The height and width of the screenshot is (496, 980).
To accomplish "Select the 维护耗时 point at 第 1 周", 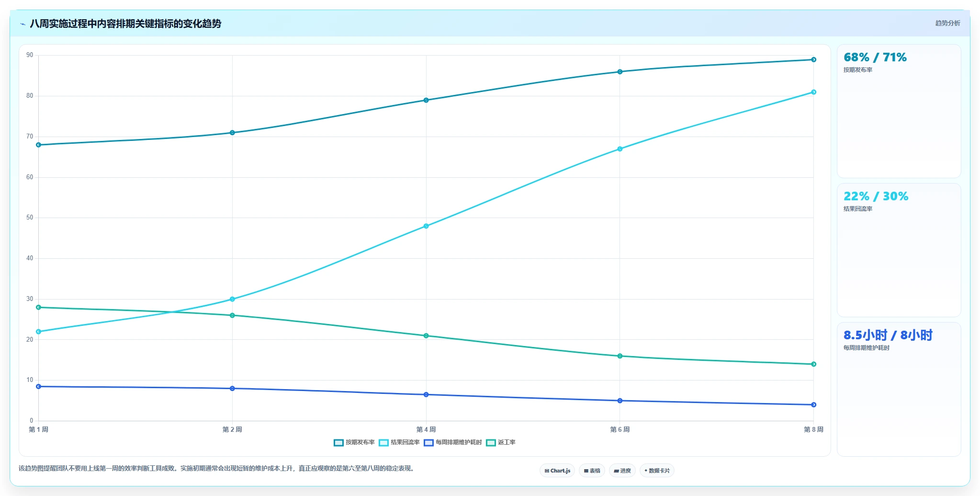I will [39, 386].
